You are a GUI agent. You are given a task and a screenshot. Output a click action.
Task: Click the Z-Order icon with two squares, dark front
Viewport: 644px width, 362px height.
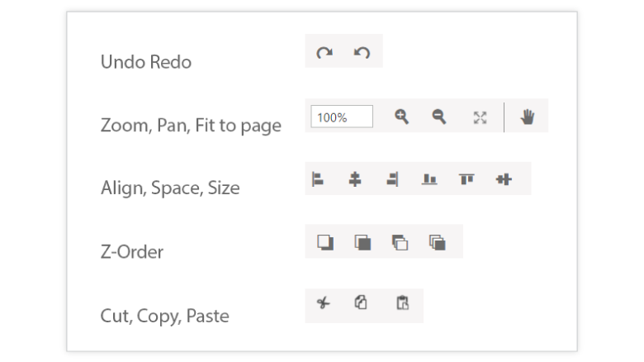point(362,242)
